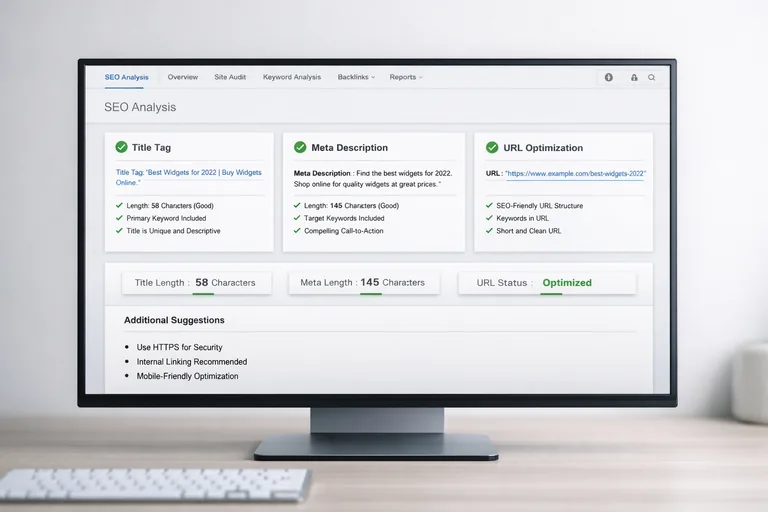Image resolution: width=768 pixels, height=512 pixels.
Task: Click the Title Tag 'Best Widgets for 2022' link
Action: coord(189,177)
